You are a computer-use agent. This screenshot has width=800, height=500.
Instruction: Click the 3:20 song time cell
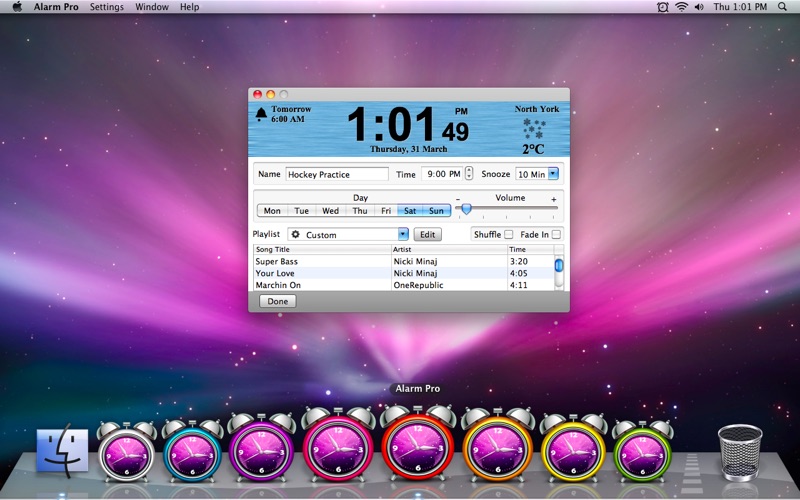pos(531,261)
